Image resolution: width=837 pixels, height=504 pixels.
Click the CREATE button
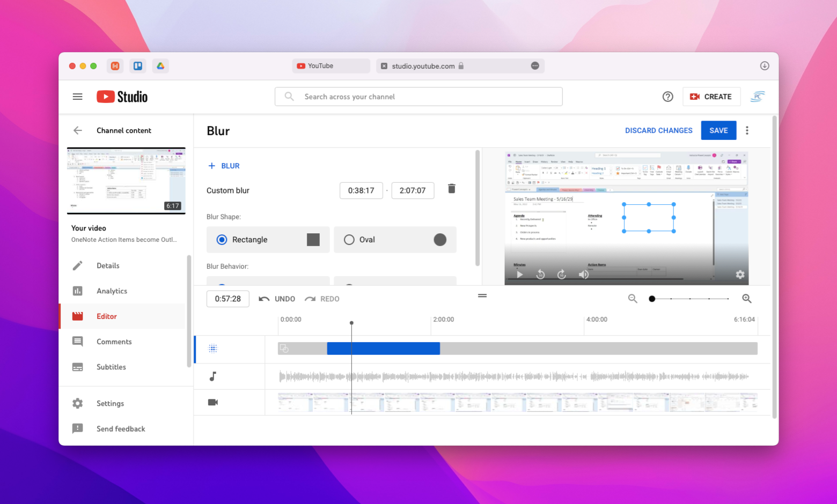[711, 97]
